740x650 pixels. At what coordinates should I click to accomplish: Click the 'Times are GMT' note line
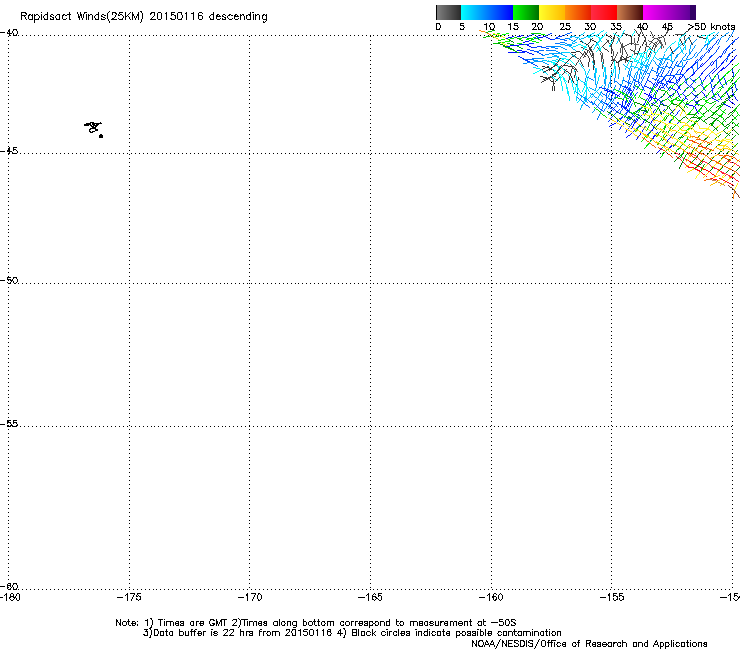coord(316,623)
